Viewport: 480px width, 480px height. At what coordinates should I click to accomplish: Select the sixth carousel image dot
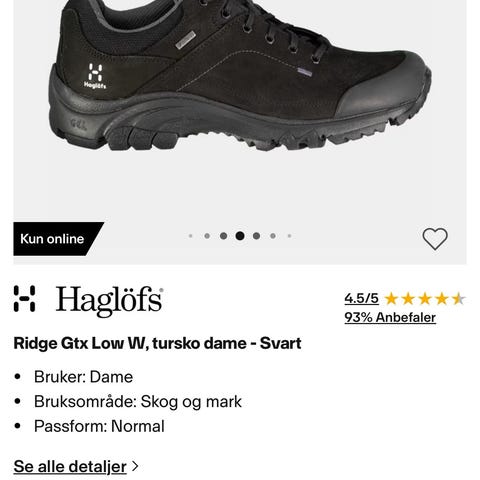coord(273,236)
